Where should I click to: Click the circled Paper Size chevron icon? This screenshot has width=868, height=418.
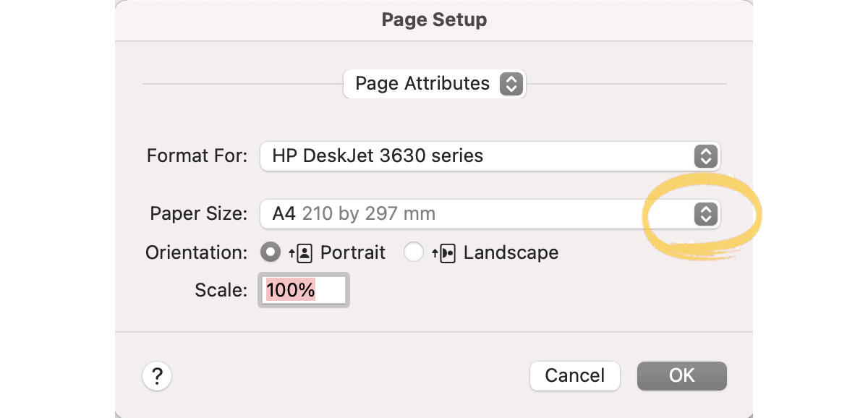click(x=705, y=214)
